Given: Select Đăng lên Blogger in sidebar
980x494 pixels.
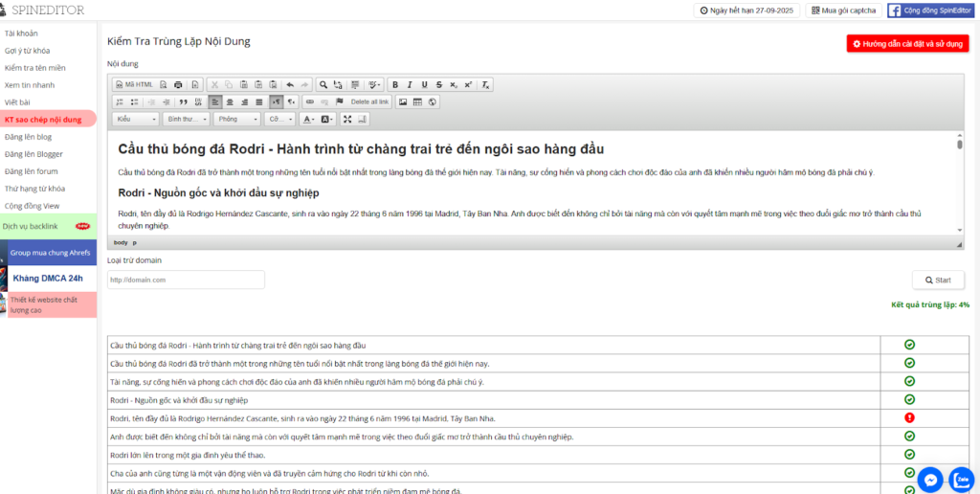Looking at the screenshot, I should (33, 153).
